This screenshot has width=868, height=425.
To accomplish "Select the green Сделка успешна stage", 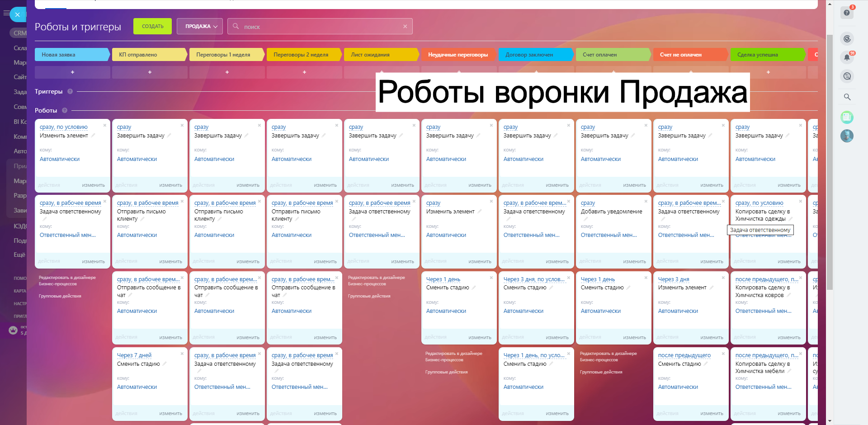I will point(768,55).
